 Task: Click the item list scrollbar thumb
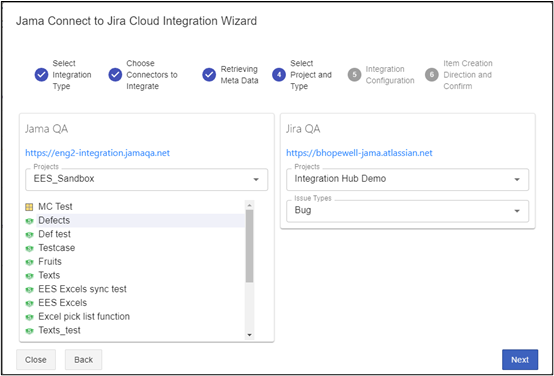pyautogui.click(x=249, y=246)
